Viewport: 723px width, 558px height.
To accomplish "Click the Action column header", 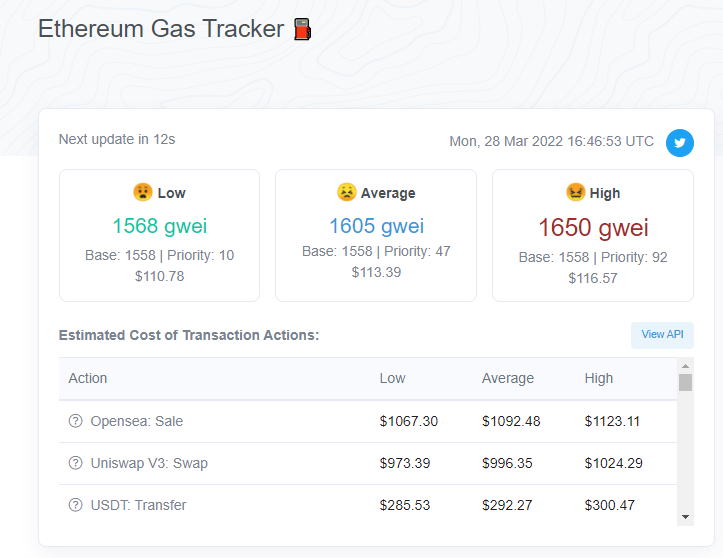I will 88,378.
